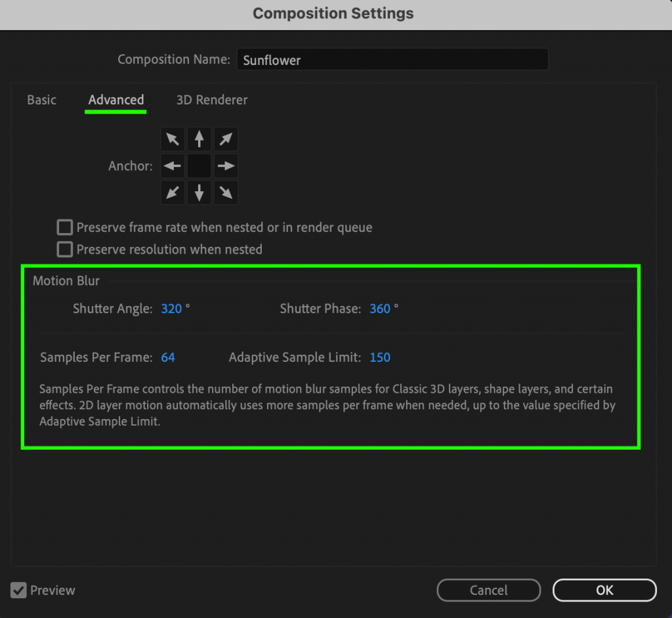Open the 3D Renderer tab
The height and width of the screenshot is (618, 672).
[212, 100]
